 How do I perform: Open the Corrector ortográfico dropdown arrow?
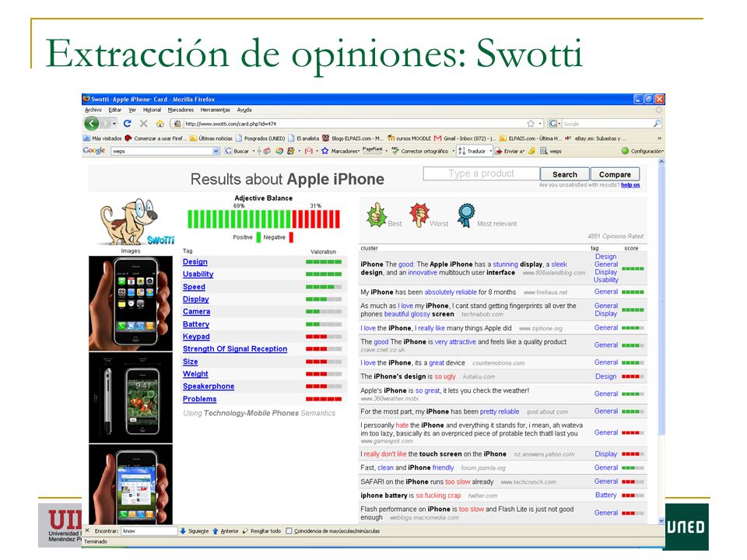[453, 151]
